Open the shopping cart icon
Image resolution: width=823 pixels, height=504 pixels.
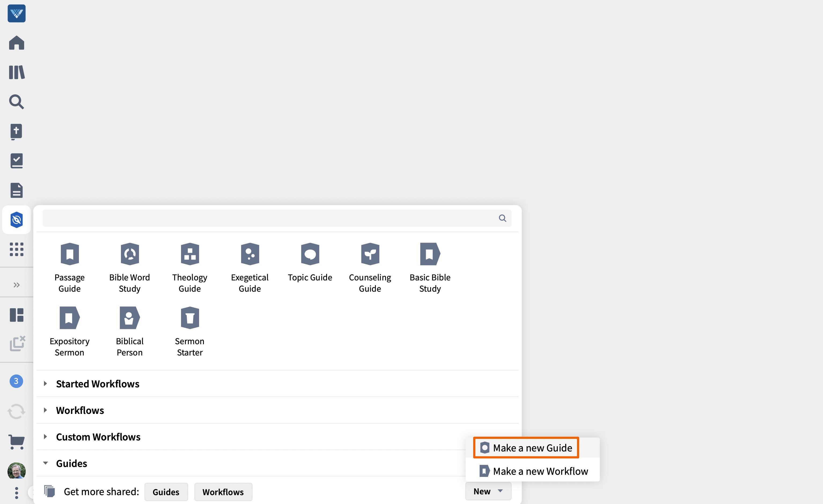[16, 442]
